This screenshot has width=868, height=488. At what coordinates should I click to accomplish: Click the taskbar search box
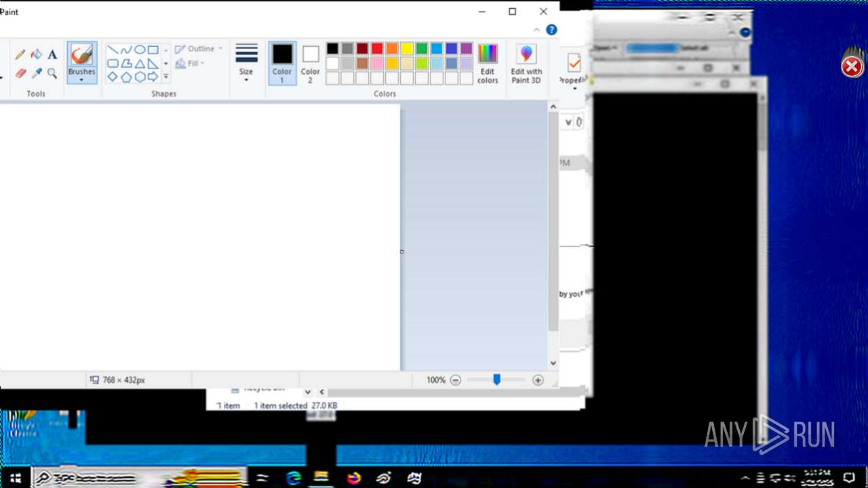pos(139,478)
